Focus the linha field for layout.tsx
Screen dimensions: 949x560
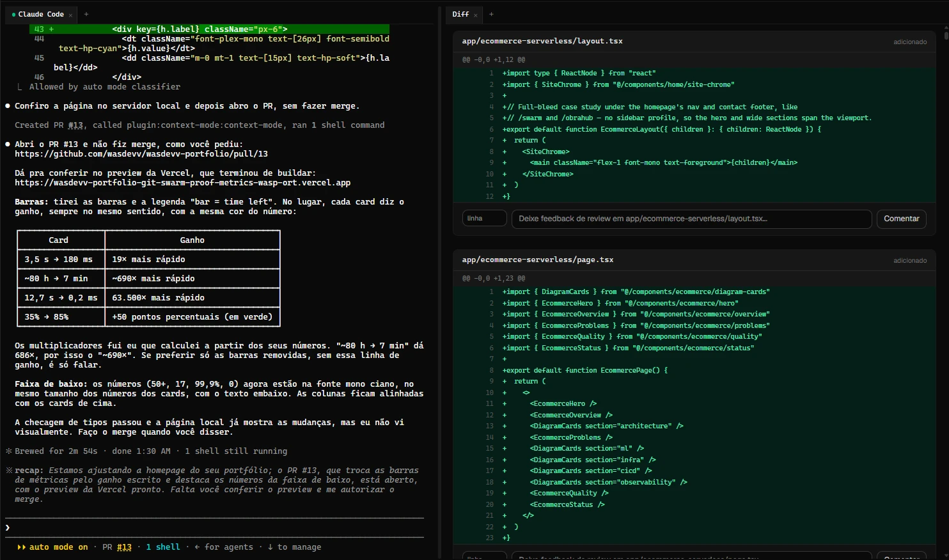[x=484, y=219]
